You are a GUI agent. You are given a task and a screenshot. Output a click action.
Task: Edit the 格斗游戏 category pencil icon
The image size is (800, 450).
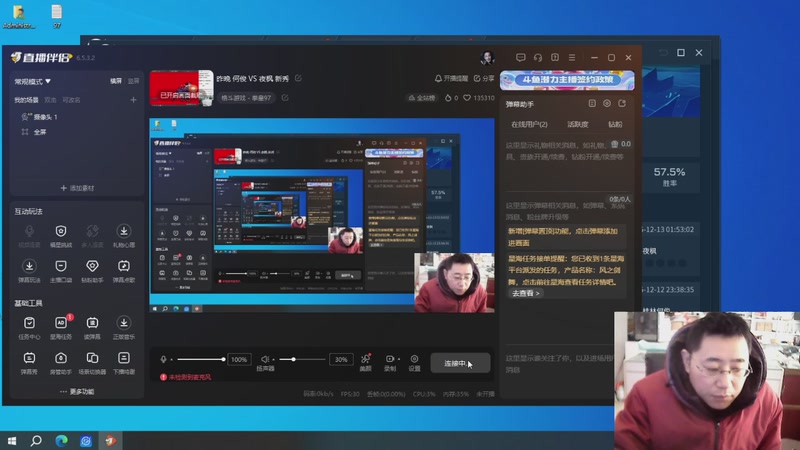[285, 97]
